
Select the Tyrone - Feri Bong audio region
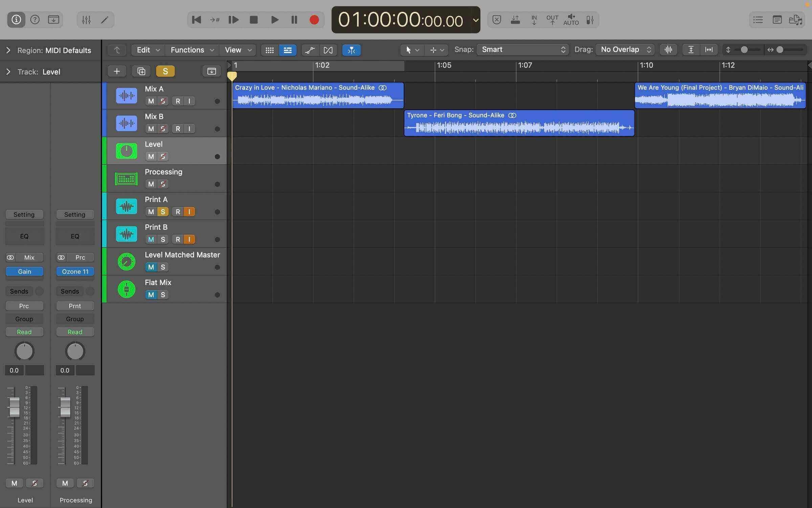pyautogui.click(x=519, y=123)
